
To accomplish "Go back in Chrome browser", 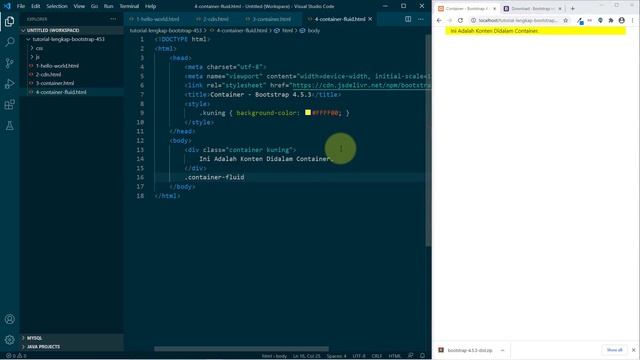I will (439, 20).
